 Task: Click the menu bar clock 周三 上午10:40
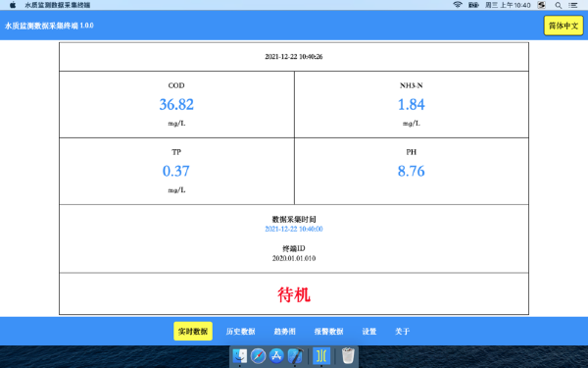[508, 5]
